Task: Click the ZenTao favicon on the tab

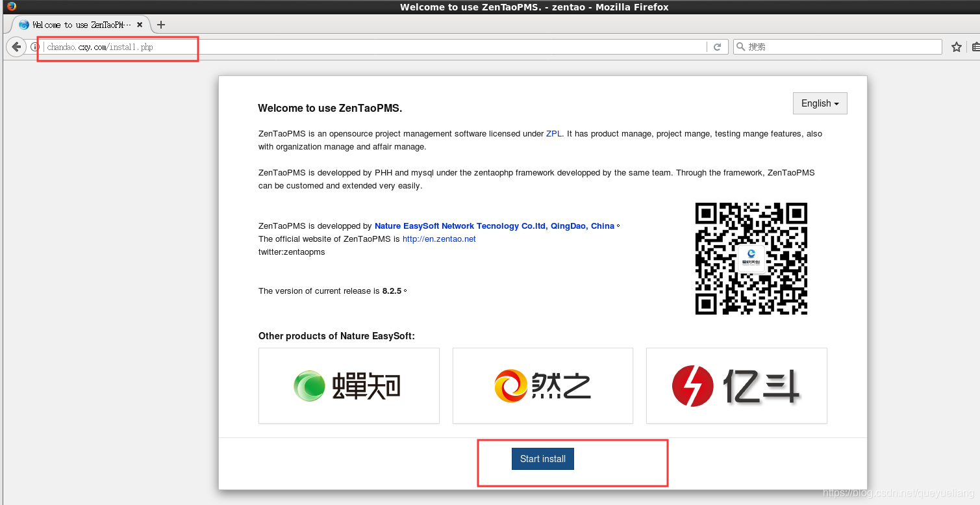Action: (24, 25)
